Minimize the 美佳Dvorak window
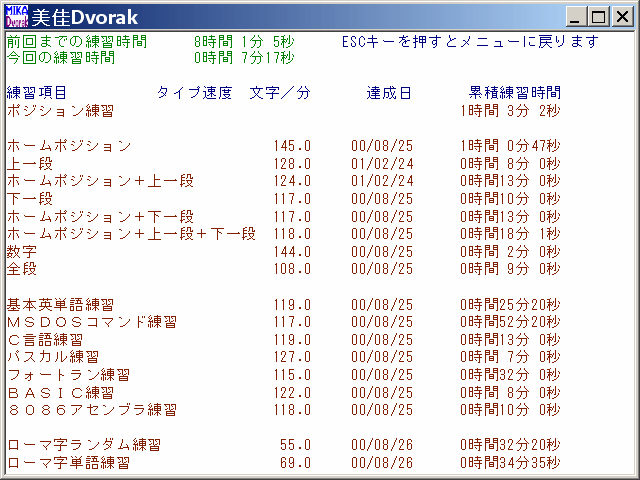The width and height of the screenshot is (640, 480). 577,17
